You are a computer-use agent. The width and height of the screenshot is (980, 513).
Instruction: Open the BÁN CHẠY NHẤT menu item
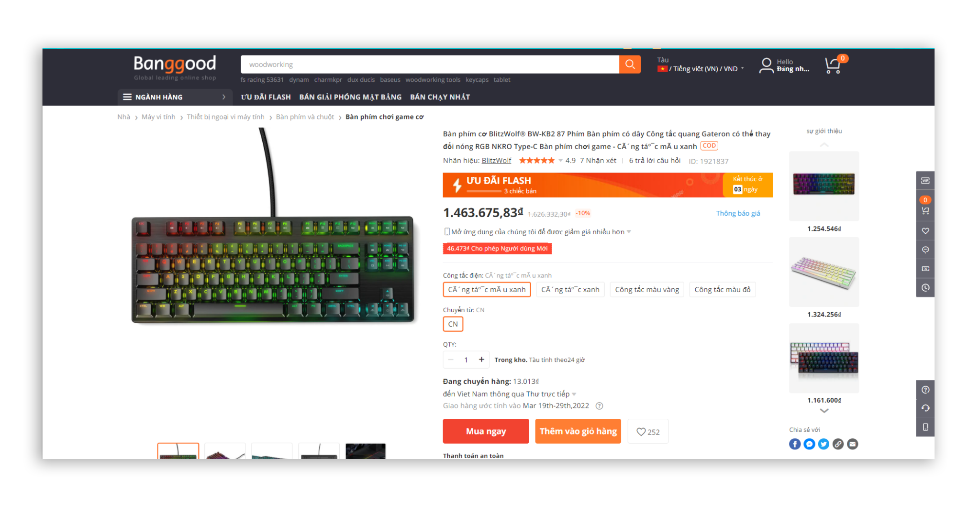440,97
